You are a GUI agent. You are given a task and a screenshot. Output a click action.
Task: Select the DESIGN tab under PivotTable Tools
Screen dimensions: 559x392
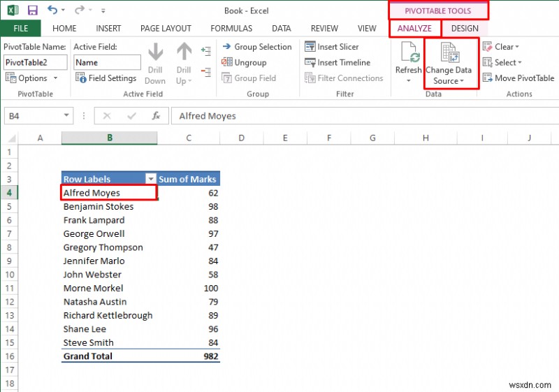coord(465,29)
